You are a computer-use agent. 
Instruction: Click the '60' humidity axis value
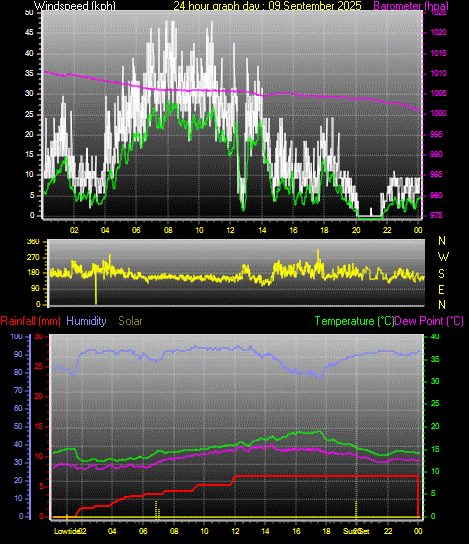pos(18,408)
